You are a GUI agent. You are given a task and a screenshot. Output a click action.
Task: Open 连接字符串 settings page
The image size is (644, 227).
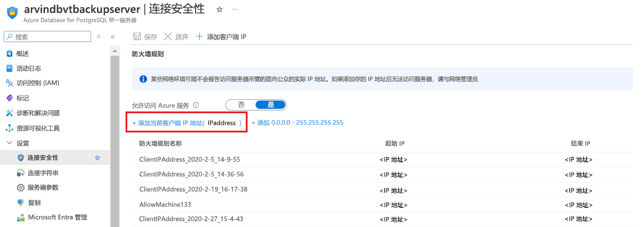point(43,173)
